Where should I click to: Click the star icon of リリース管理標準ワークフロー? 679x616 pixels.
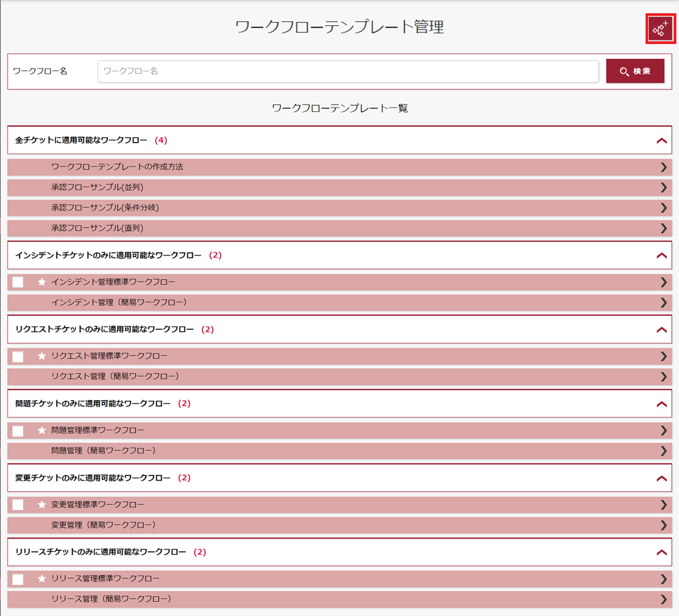tap(42, 578)
